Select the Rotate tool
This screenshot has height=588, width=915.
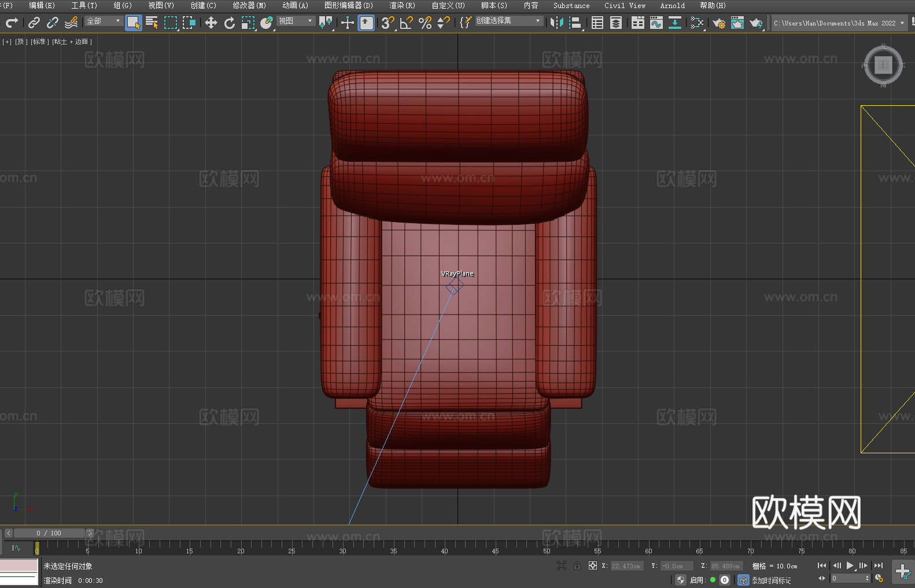(230, 23)
